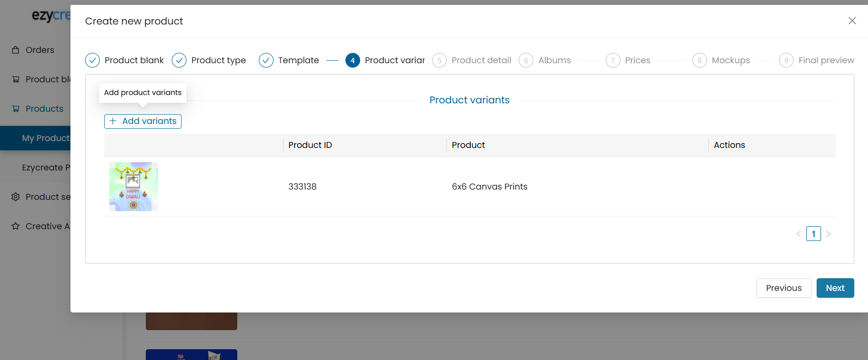Click the Products cart icon in sidebar

pos(16,109)
